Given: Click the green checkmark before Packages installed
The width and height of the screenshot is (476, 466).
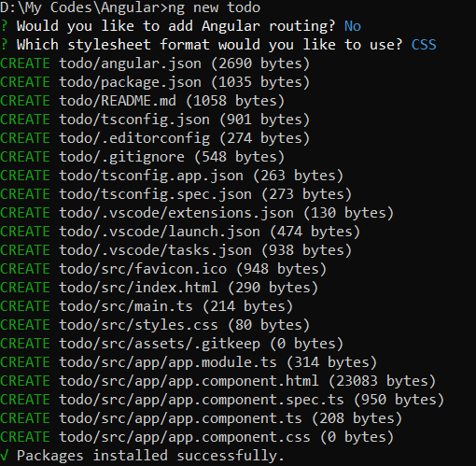Looking at the screenshot, I should 4,456.
